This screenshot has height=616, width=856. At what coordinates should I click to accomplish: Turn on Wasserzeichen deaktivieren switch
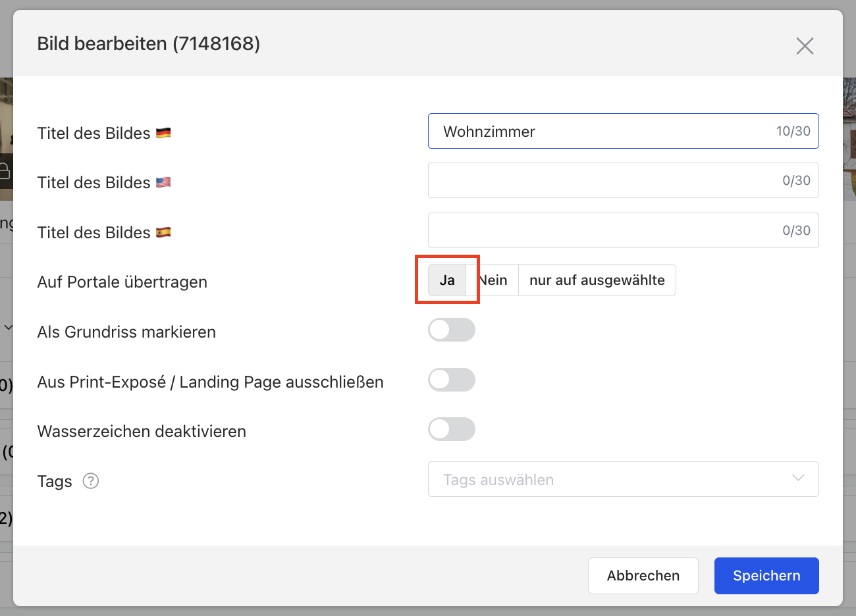[x=452, y=429]
